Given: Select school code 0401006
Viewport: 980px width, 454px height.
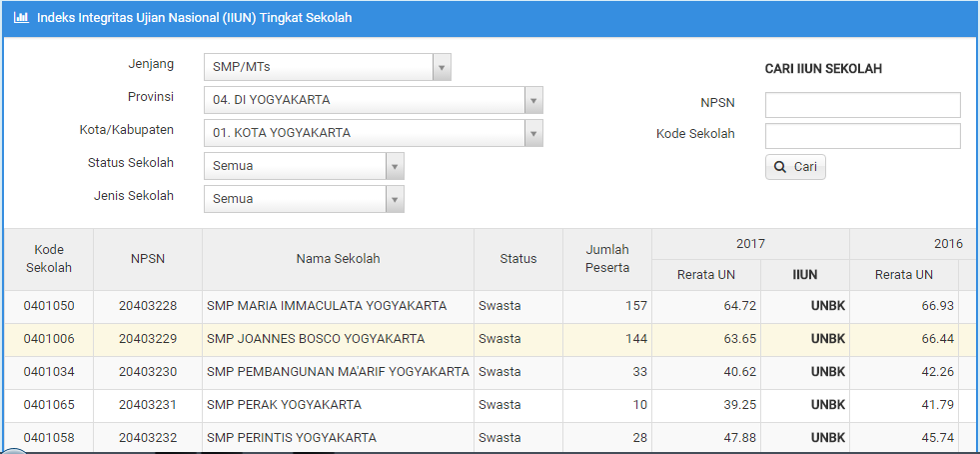Looking at the screenshot, I should pos(49,339).
